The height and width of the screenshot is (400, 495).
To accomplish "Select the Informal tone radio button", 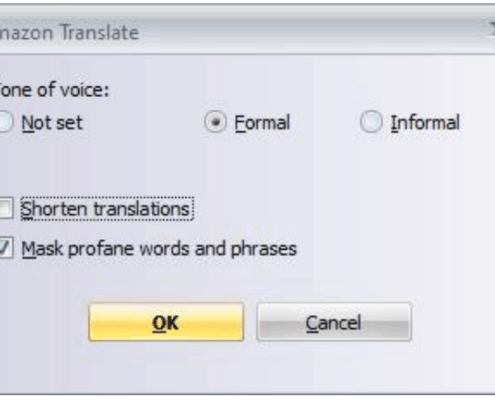I will point(371,122).
